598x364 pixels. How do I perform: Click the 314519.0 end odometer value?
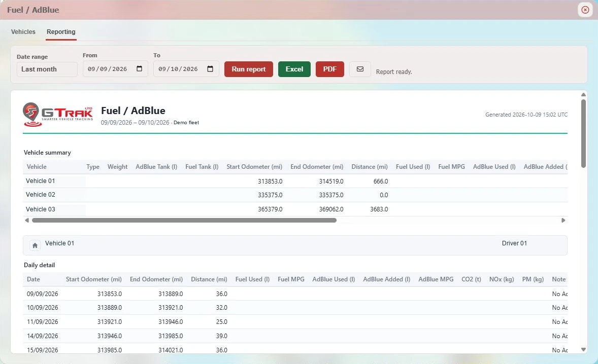(x=331, y=181)
